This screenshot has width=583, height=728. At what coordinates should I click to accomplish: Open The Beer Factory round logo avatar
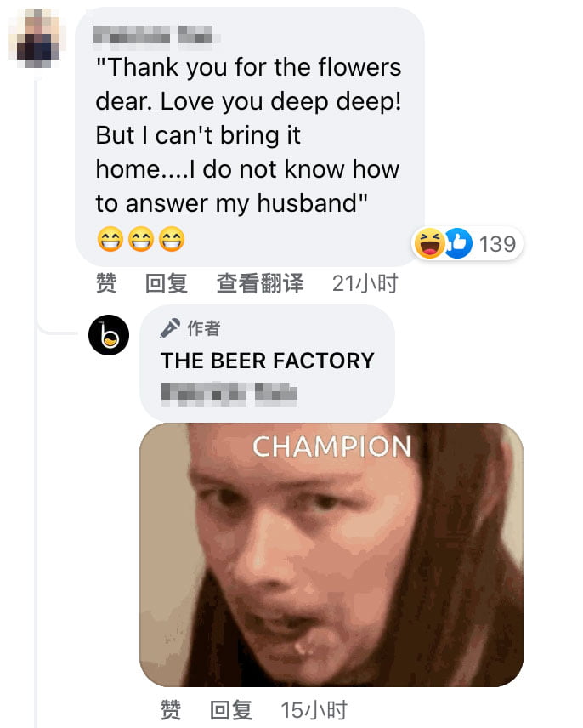pyautogui.click(x=109, y=335)
